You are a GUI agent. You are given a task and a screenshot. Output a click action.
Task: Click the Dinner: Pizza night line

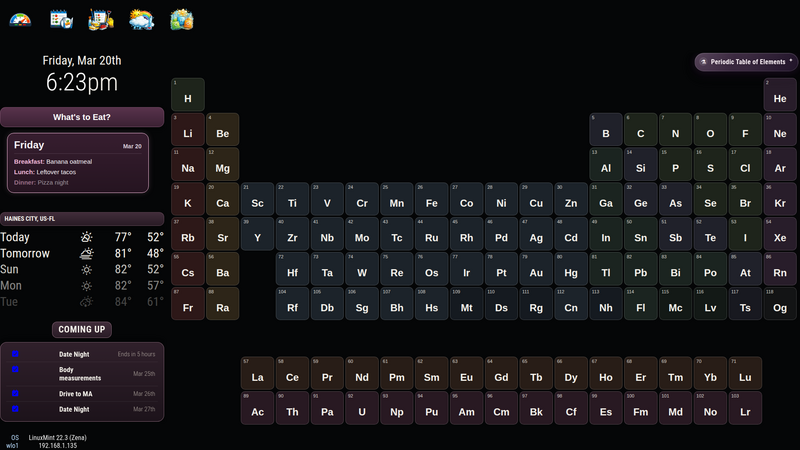pos(41,182)
